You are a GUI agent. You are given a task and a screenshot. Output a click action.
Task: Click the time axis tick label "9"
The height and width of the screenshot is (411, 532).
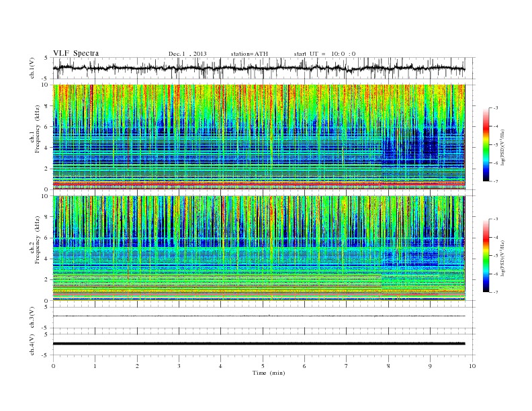coord(430,366)
